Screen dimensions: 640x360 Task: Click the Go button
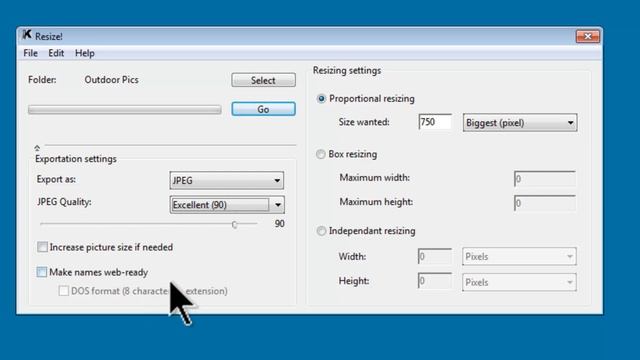[x=263, y=109]
